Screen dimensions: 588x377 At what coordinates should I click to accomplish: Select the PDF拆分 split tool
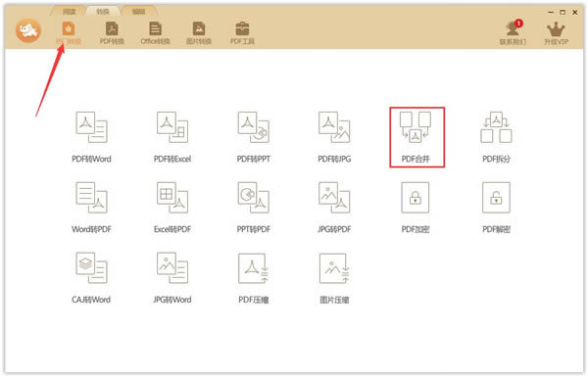pyautogui.click(x=497, y=137)
